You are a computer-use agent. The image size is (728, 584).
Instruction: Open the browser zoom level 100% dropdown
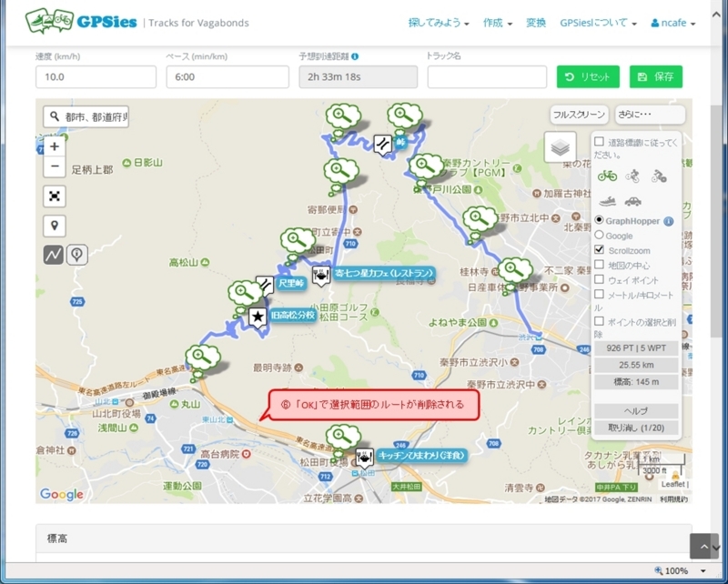[x=703, y=571]
